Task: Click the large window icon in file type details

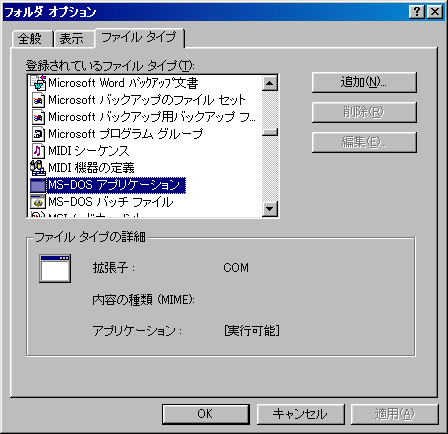Action: click(55, 269)
